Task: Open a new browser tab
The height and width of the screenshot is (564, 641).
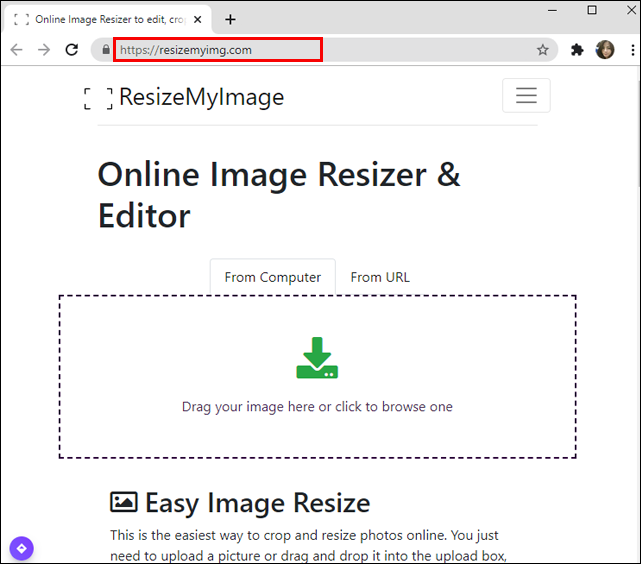Action: (230, 19)
